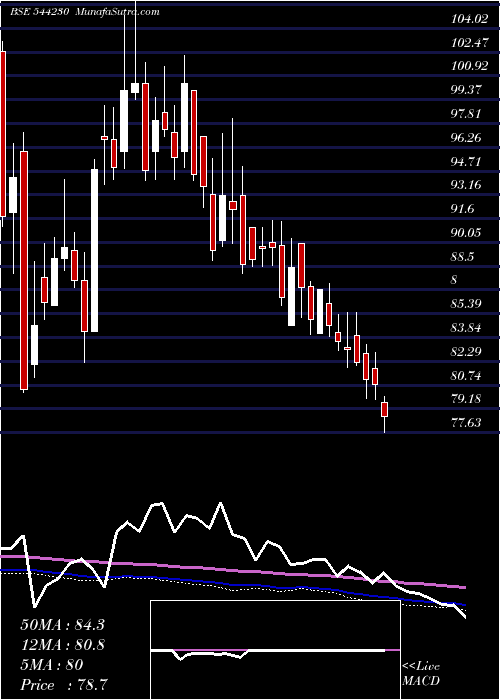Screen dimensions: 500x700
Task: Click the 77.63 price axis label
Action: coord(468,423)
